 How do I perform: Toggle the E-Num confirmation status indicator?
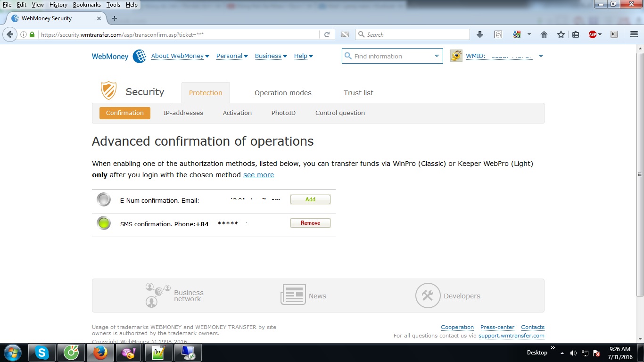104,199
